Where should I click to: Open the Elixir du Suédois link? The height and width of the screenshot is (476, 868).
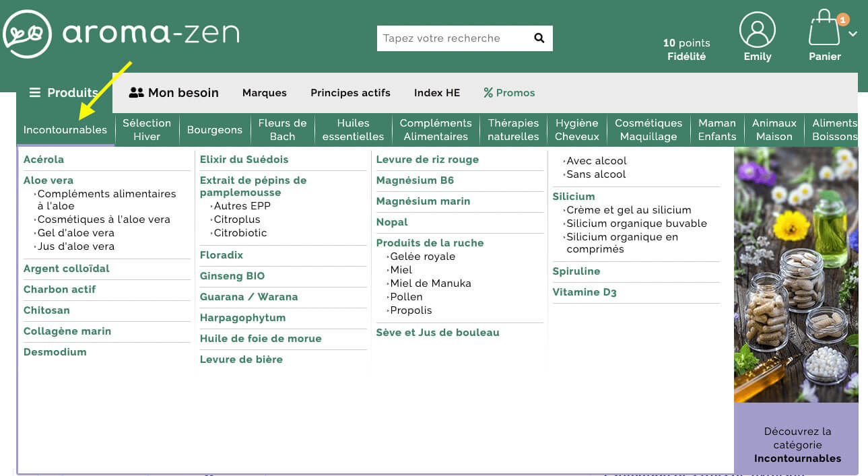coord(244,160)
